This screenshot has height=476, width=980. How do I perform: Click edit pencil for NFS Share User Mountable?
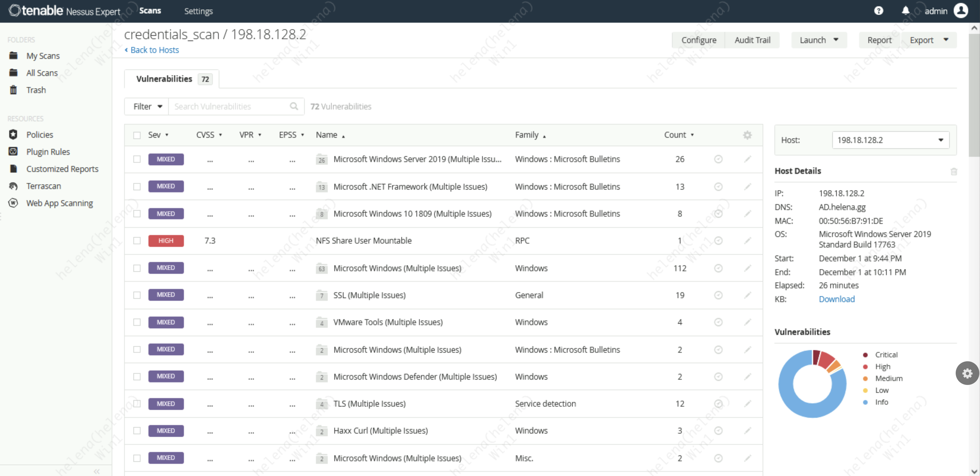click(x=747, y=241)
